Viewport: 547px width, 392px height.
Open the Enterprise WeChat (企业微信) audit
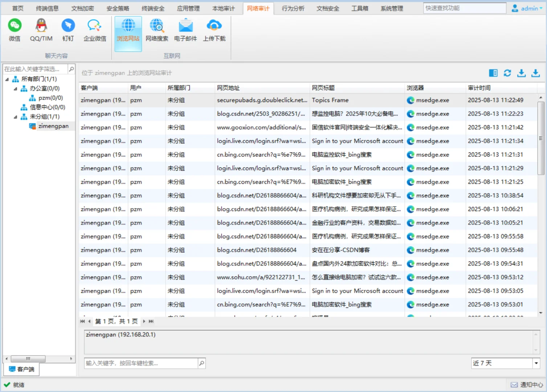point(95,30)
